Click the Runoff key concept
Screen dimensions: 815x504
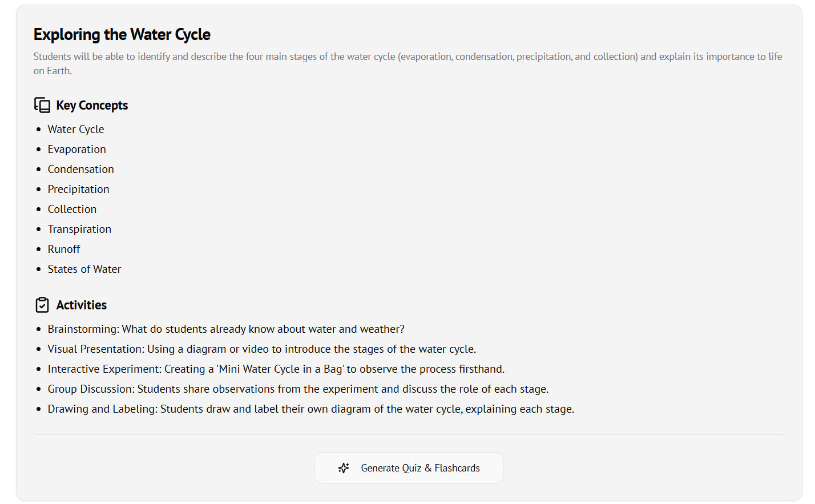pyautogui.click(x=64, y=249)
